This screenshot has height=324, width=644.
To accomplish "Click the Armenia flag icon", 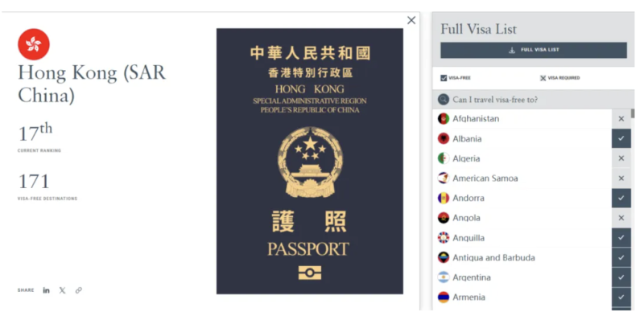I will pyautogui.click(x=444, y=297).
